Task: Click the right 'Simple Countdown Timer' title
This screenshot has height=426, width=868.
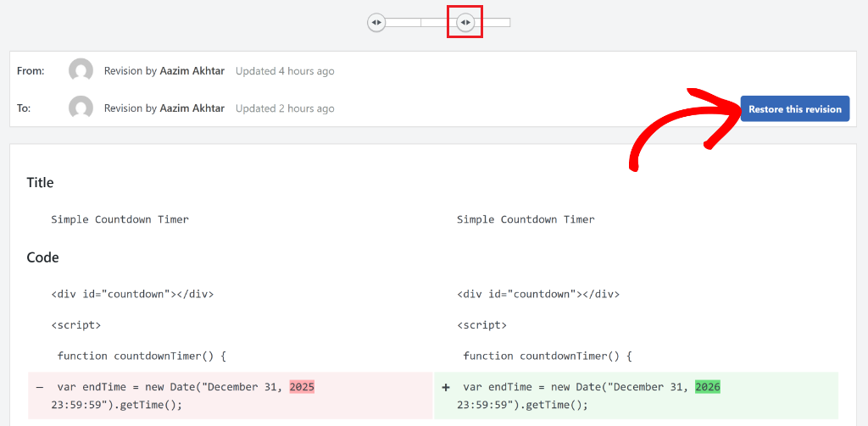Action: [x=526, y=219]
